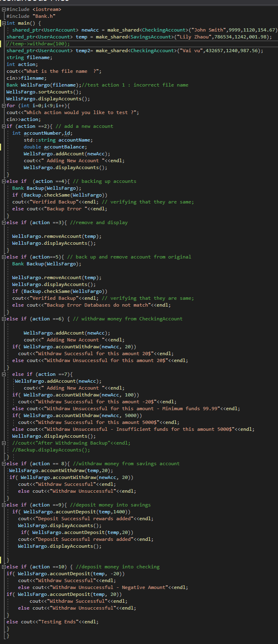Collapse the else if (action==5) block

click(3, 257)
